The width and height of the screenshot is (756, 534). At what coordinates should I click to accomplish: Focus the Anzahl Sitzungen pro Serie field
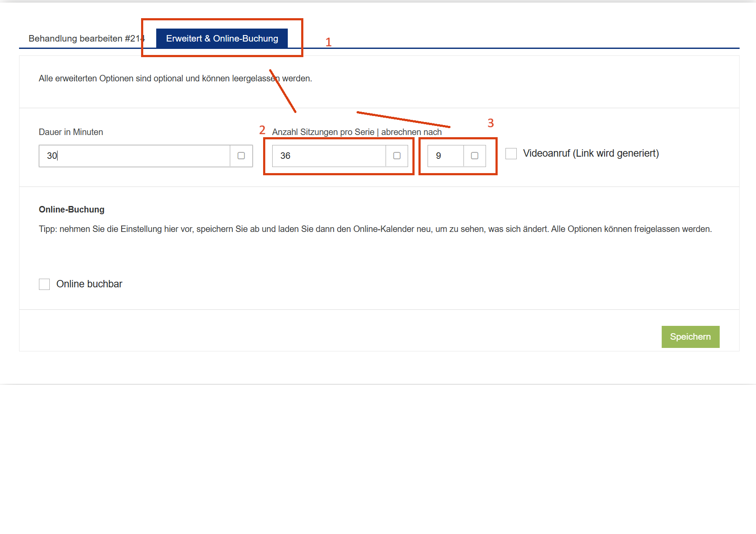329,156
